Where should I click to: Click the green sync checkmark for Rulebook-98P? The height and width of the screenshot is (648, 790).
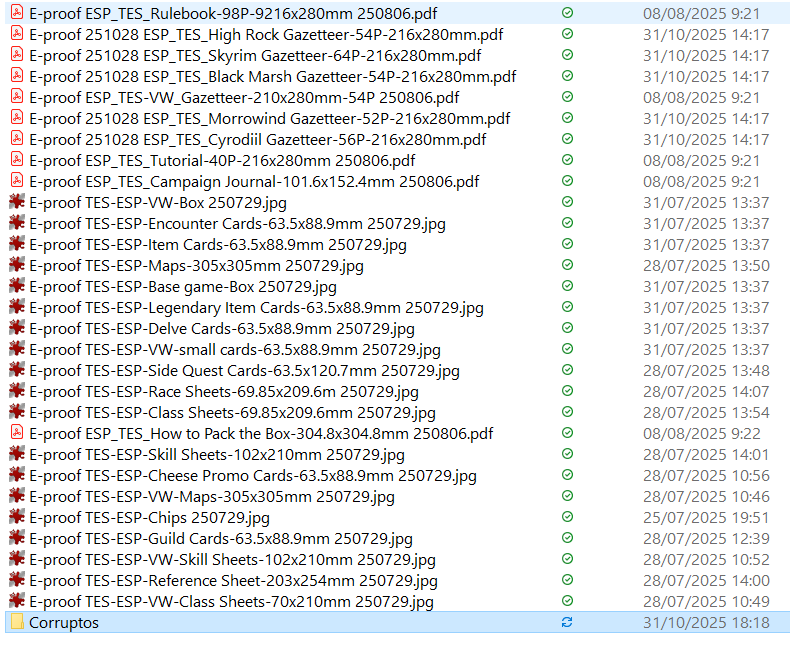click(568, 13)
